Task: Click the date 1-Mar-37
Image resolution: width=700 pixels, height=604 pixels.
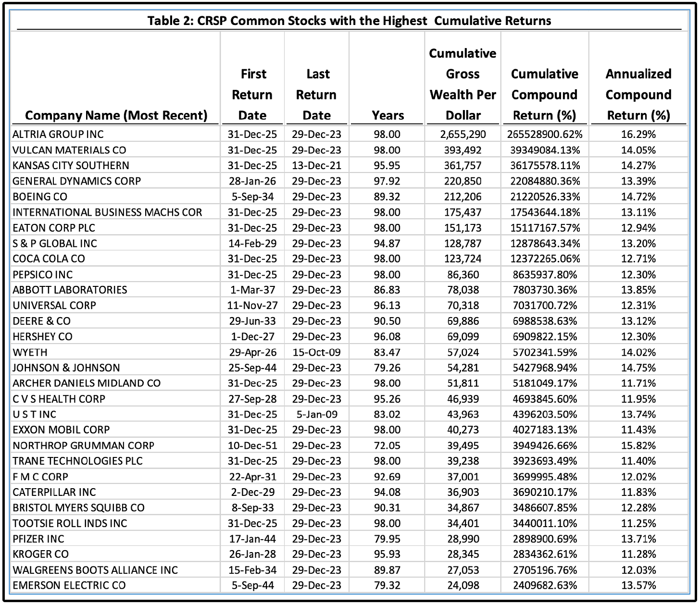Action: click(252, 290)
